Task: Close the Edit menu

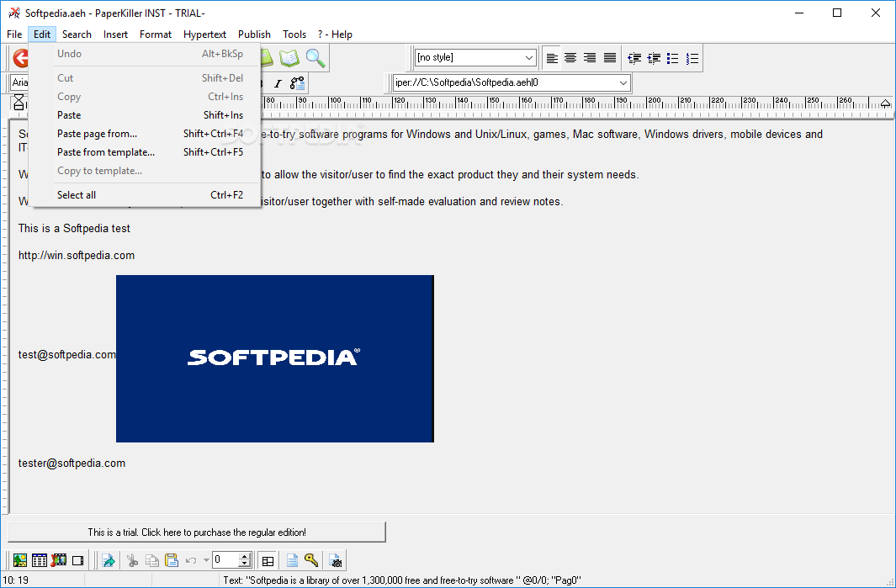Action: (42, 34)
